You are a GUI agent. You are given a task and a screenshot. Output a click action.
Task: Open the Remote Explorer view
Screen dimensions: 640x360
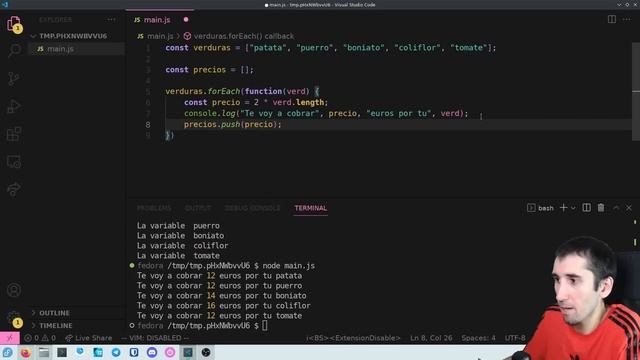[14, 162]
